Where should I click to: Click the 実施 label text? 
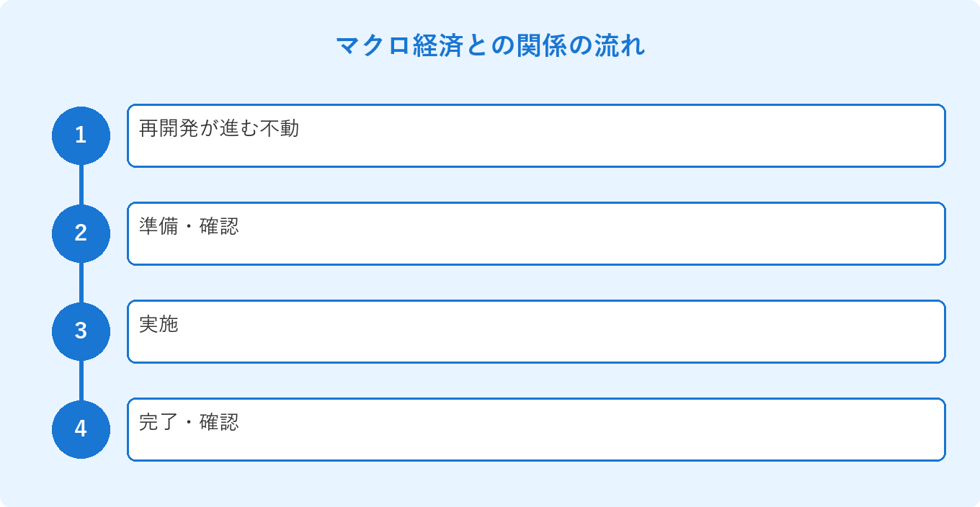[159, 325]
